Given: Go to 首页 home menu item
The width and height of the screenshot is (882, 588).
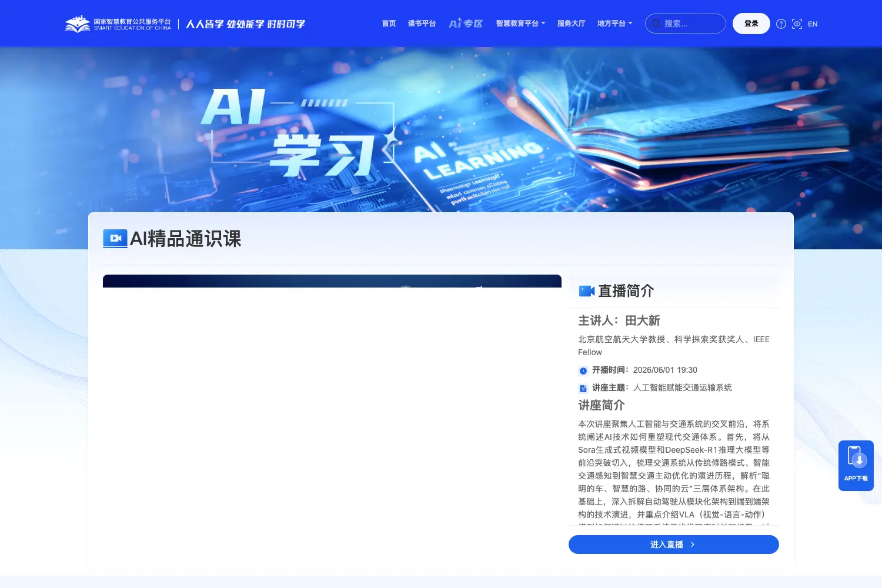Looking at the screenshot, I should pyautogui.click(x=389, y=24).
